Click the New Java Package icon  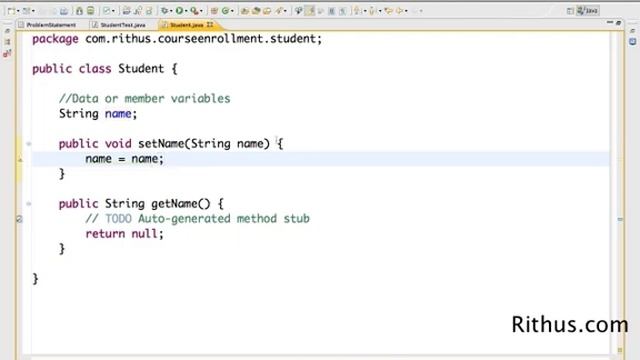click(214, 11)
